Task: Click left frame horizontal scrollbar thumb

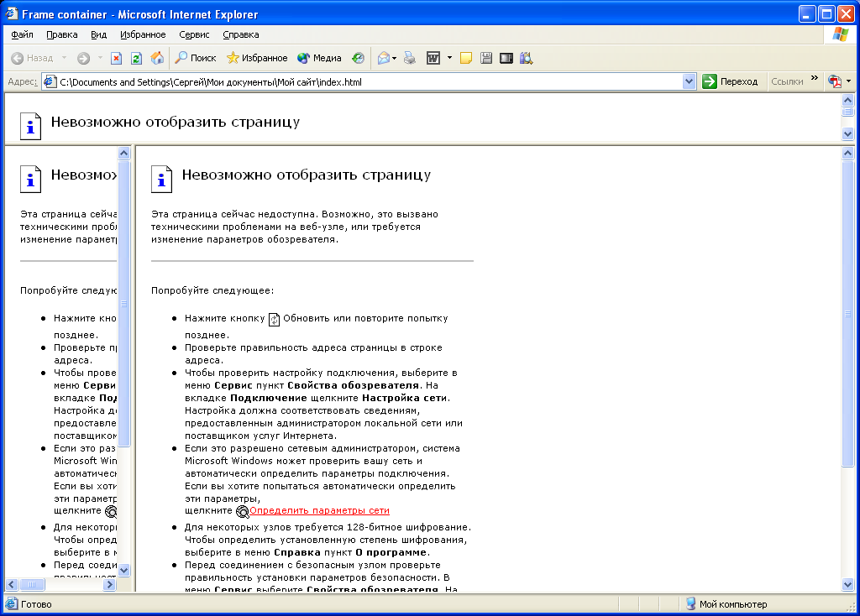Action: click(32, 585)
